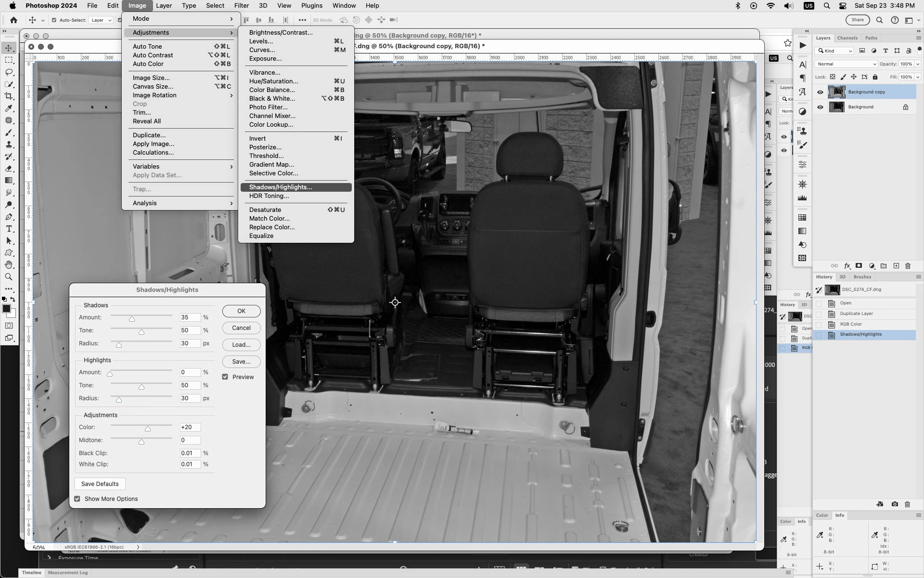Toggle Show More Options checkbox
Viewport: 924px width, 578px height.
pyautogui.click(x=77, y=499)
